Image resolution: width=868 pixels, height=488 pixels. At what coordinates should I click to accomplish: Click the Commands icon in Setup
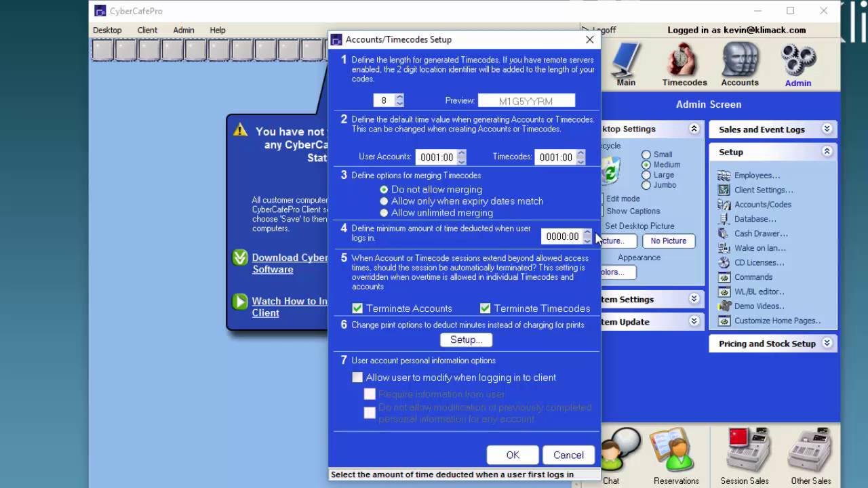point(724,277)
